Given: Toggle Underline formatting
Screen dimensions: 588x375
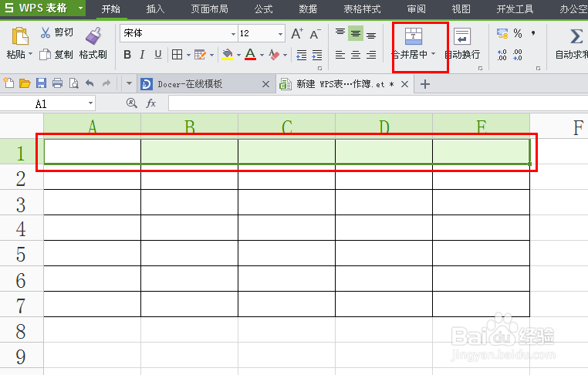Looking at the screenshot, I should [158, 55].
